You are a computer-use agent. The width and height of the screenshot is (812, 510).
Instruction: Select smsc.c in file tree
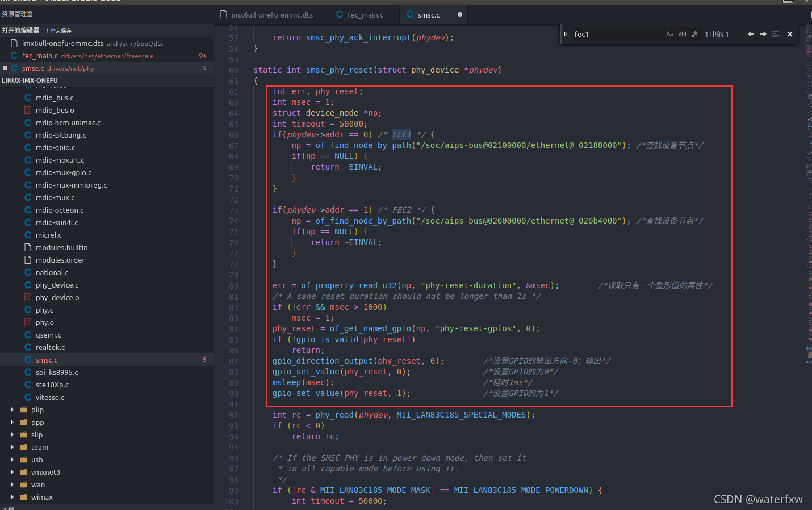tap(107, 360)
